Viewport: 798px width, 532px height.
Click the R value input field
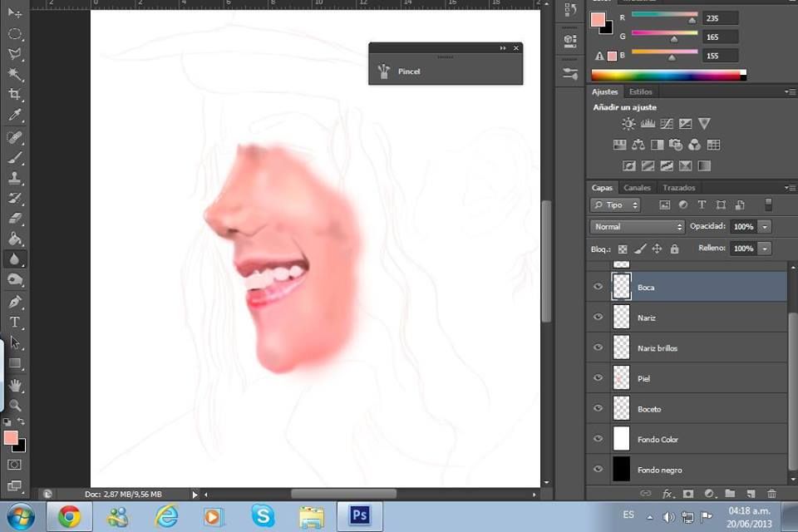(720, 18)
